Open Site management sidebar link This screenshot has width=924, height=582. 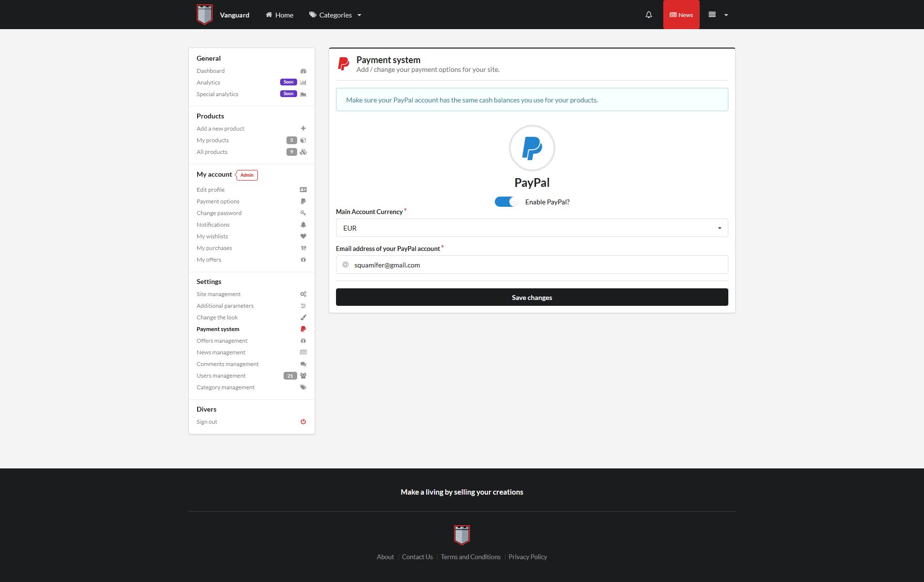[x=218, y=294]
